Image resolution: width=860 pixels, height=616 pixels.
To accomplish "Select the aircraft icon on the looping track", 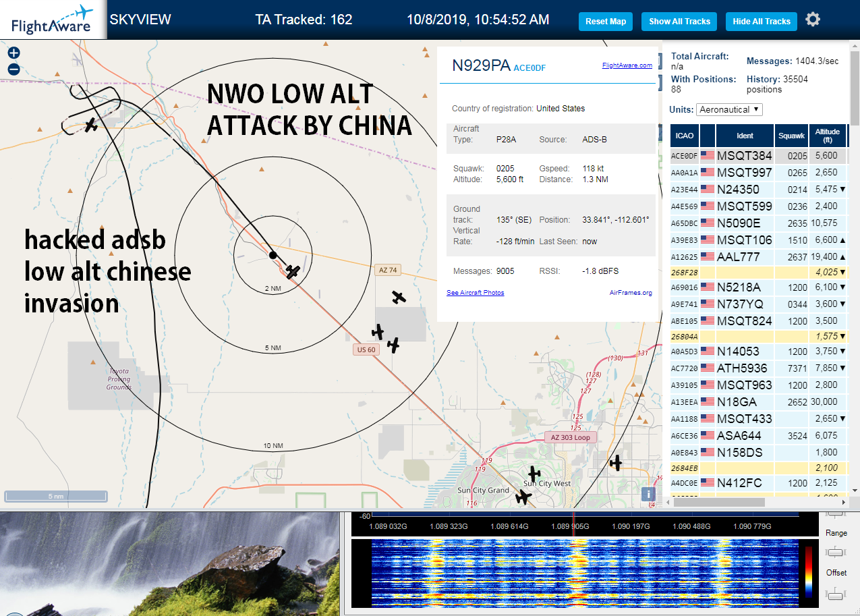I will pyautogui.click(x=91, y=125).
